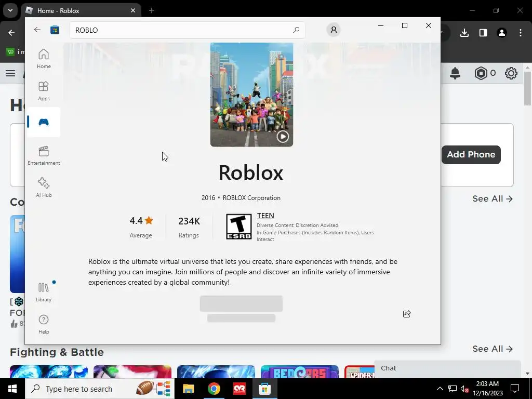Open Home in Microsoft Store sidebar

click(44, 59)
